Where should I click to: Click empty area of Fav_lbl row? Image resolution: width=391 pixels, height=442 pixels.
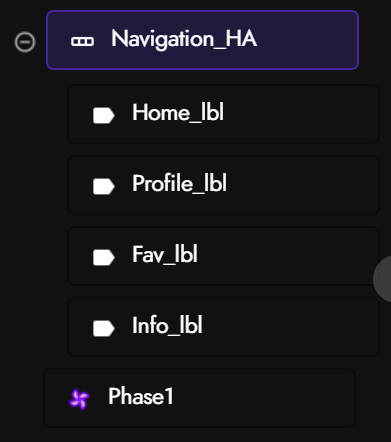click(x=283, y=256)
